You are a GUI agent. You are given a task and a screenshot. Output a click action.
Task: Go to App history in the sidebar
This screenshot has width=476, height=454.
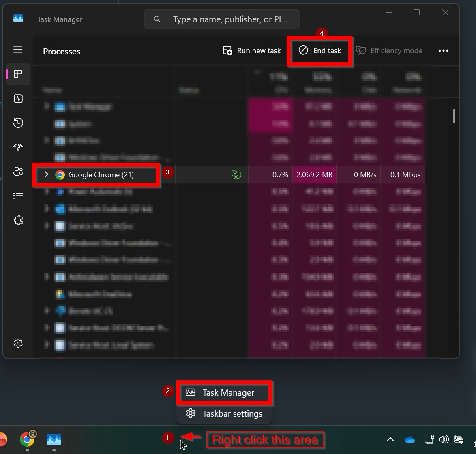pos(18,123)
